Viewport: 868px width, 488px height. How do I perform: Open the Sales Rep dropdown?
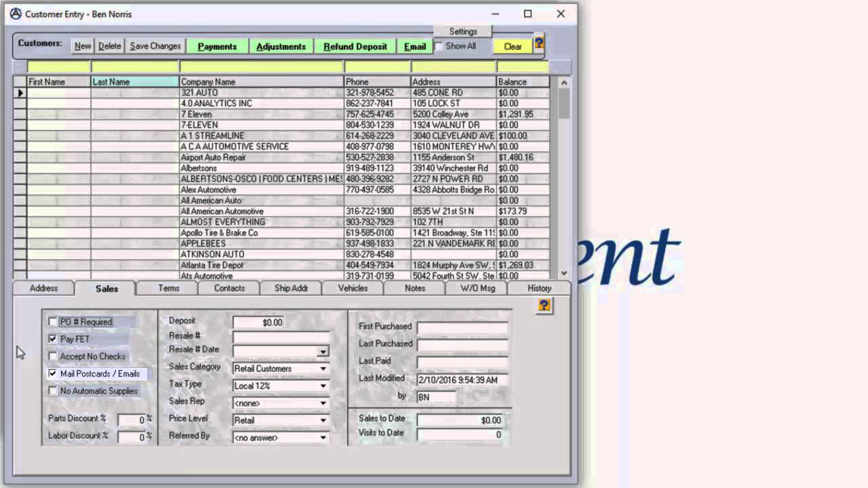click(x=323, y=403)
